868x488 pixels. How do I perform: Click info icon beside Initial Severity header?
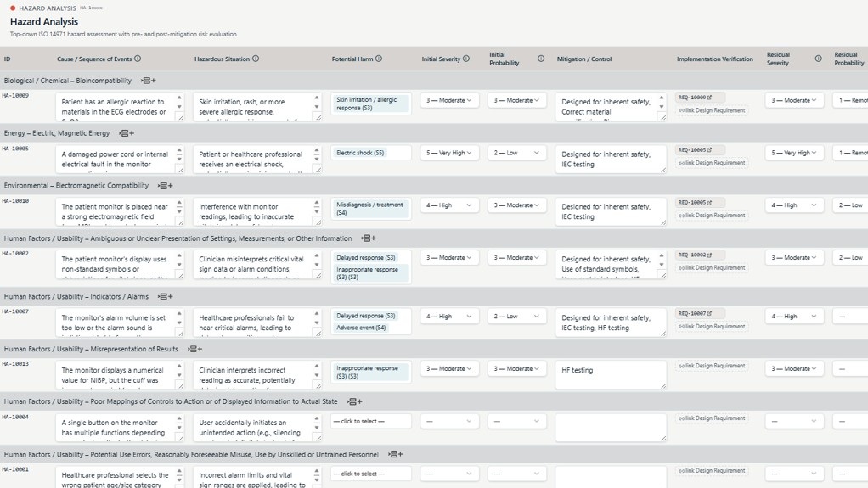pyautogui.click(x=466, y=59)
